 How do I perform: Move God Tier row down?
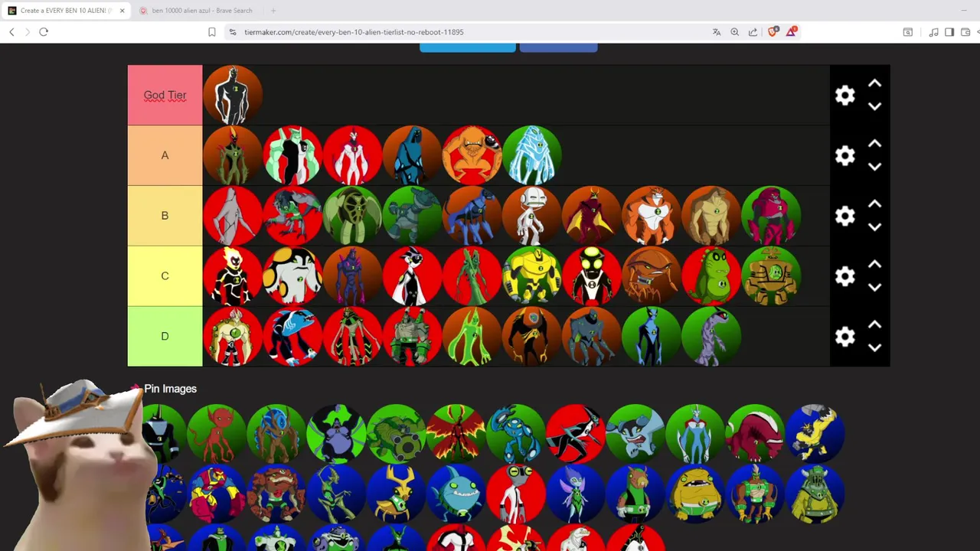coord(874,106)
